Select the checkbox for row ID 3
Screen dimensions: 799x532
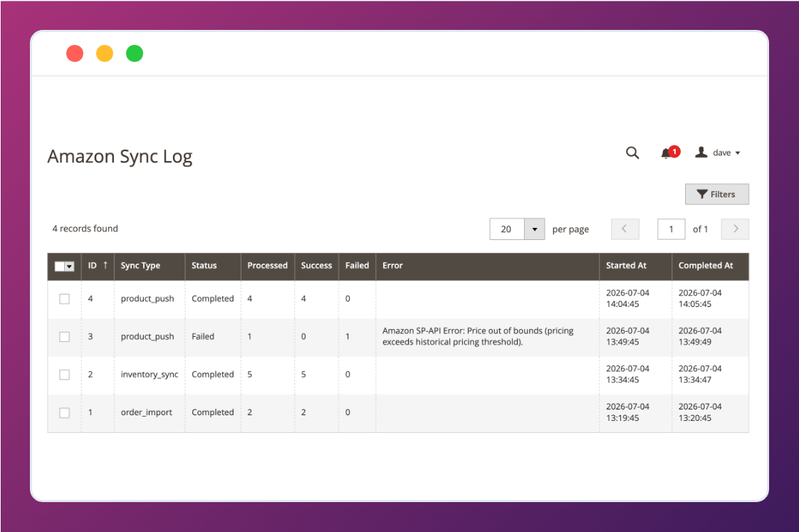[64, 337]
